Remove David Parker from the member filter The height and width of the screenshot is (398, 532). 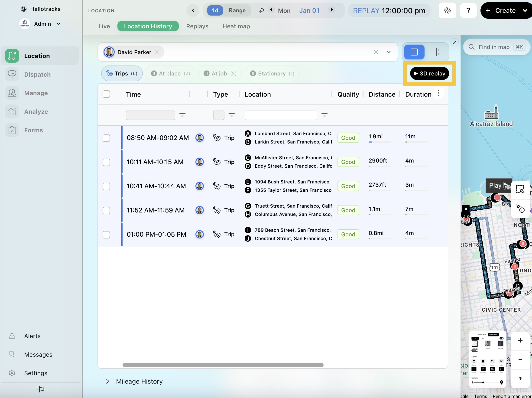click(157, 52)
